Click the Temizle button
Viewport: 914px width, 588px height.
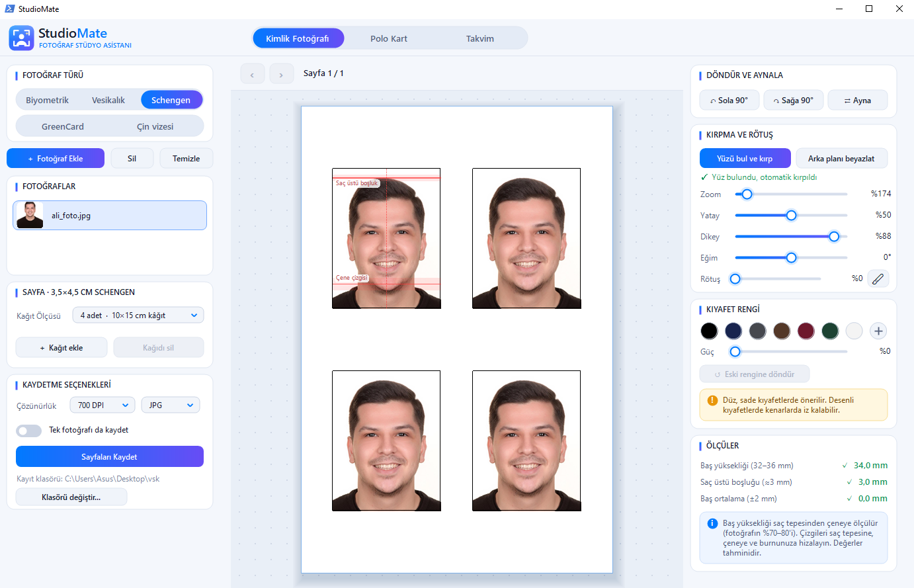187,159
